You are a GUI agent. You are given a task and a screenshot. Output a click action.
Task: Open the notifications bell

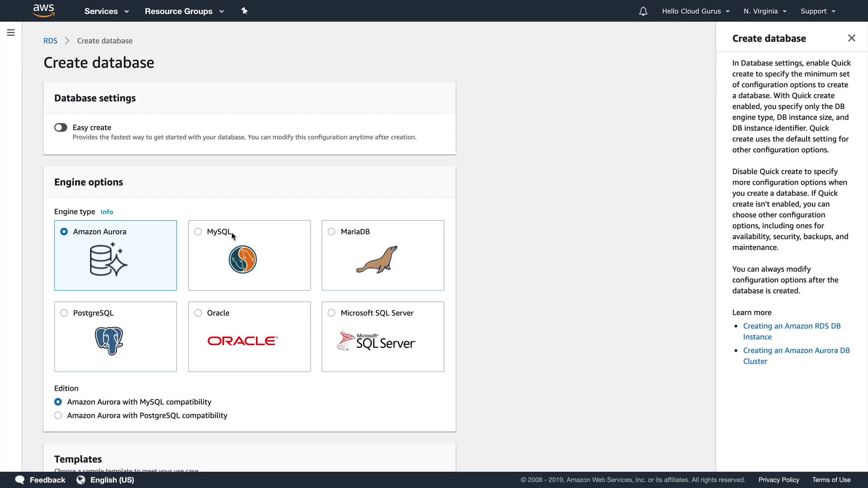tap(643, 11)
